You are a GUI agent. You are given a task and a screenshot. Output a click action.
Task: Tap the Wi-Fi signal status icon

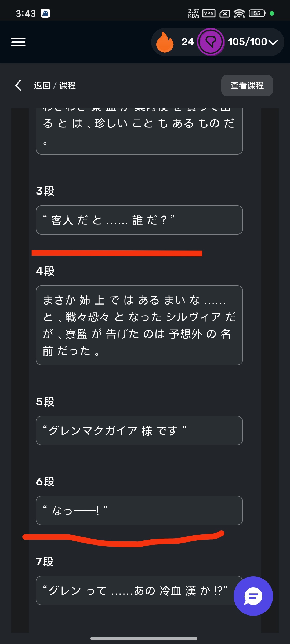[x=239, y=13]
